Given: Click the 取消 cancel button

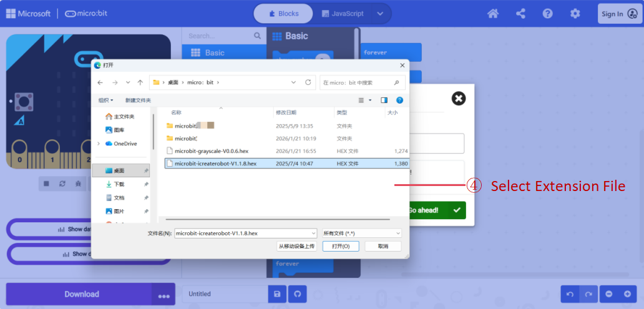Looking at the screenshot, I should click(x=383, y=246).
